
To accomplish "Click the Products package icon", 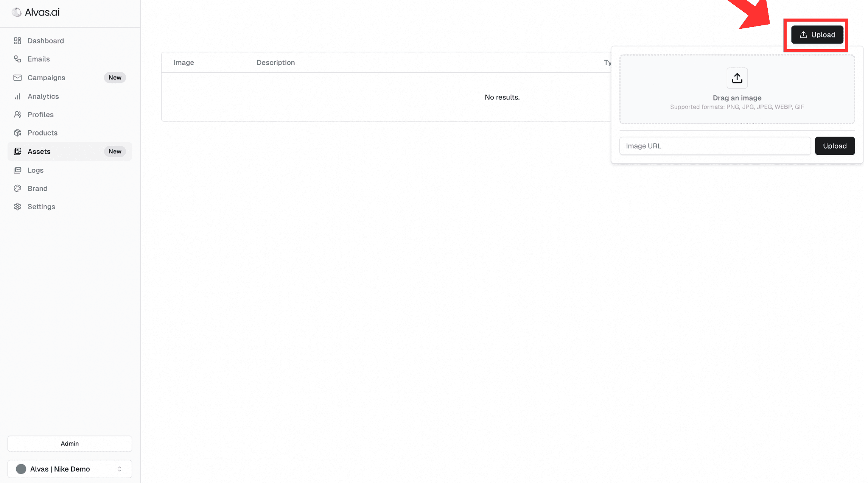I will point(17,133).
